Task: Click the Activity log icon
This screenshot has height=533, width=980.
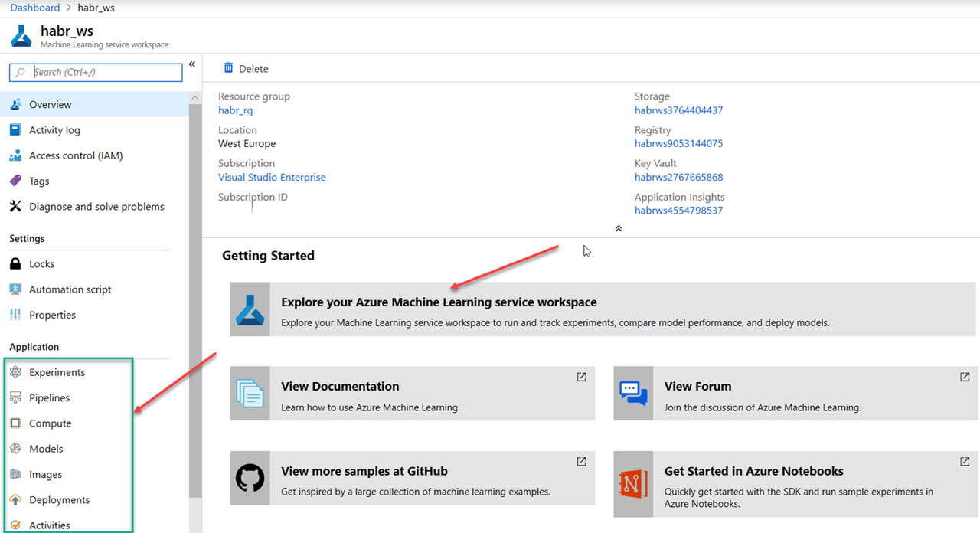Action: (x=15, y=129)
